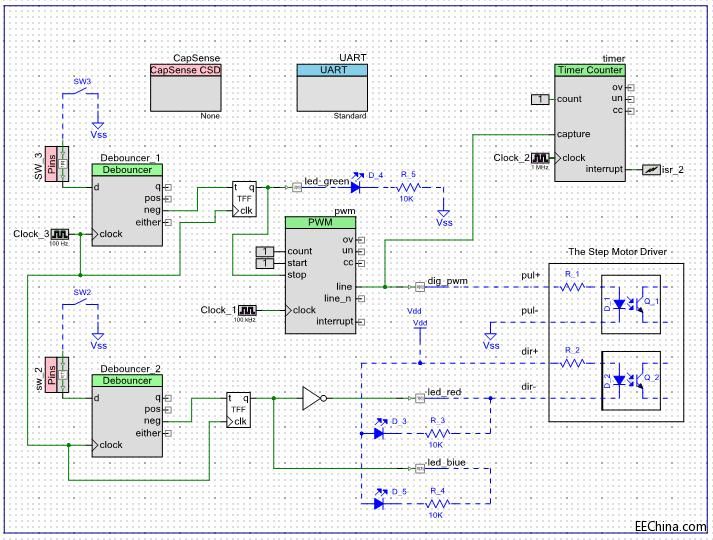This screenshot has height=540, width=713.
Task: Select the CapSense CSD component block
Action: (184, 90)
